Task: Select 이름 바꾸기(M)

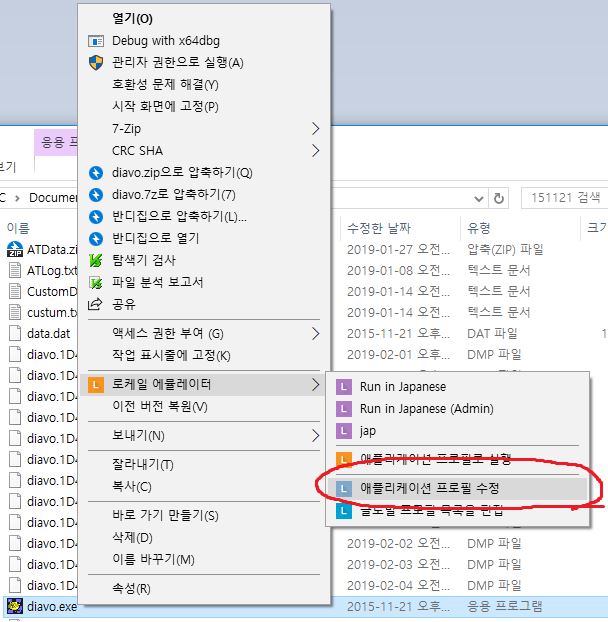Action: tap(205, 560)
